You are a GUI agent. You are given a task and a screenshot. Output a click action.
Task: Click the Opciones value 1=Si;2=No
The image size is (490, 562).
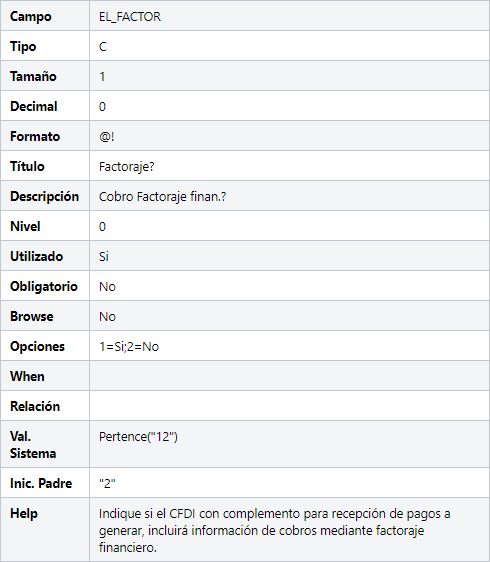(x=129, y=347)
